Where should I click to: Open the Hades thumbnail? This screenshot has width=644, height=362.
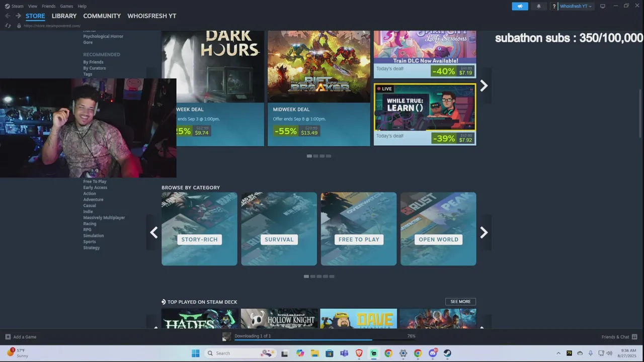click(199, 319)
